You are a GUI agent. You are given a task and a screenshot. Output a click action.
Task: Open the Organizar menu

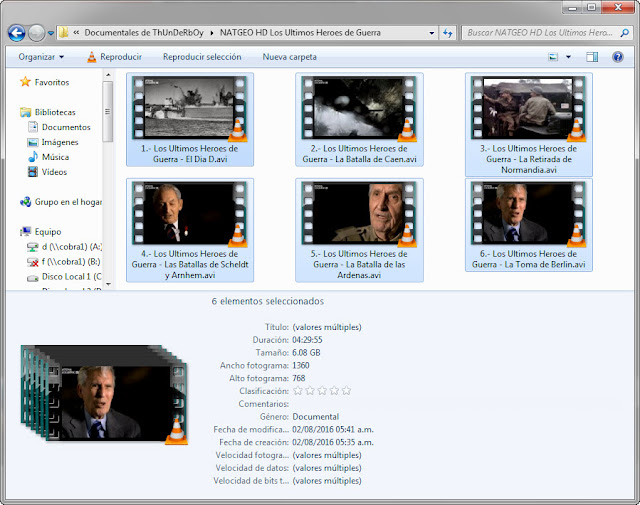click(41, 57)
